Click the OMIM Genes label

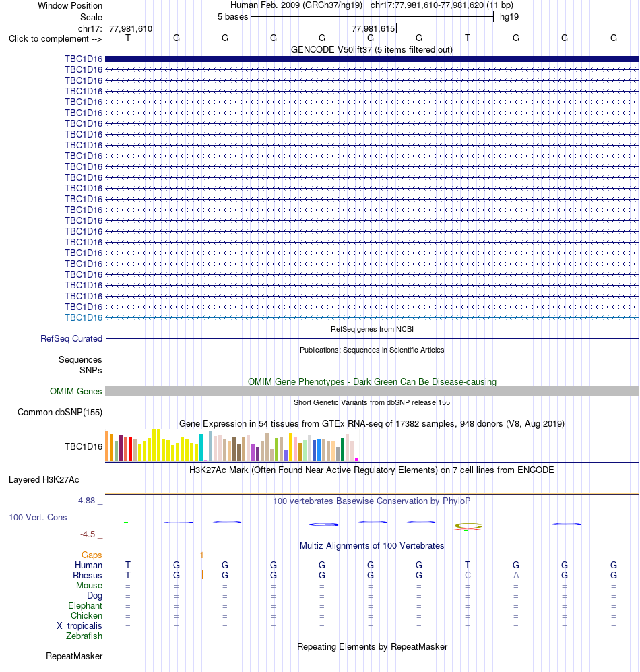coord(75,392)
